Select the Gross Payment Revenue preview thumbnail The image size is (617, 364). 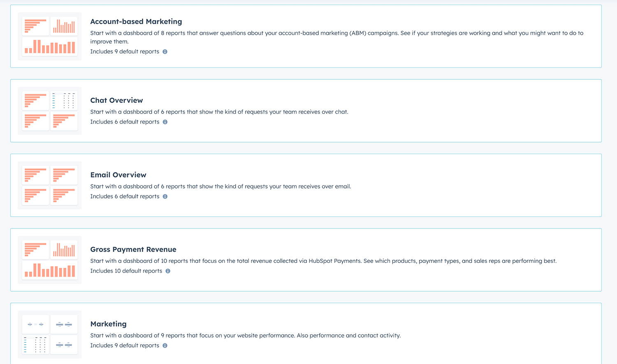(x=50, y=260)
